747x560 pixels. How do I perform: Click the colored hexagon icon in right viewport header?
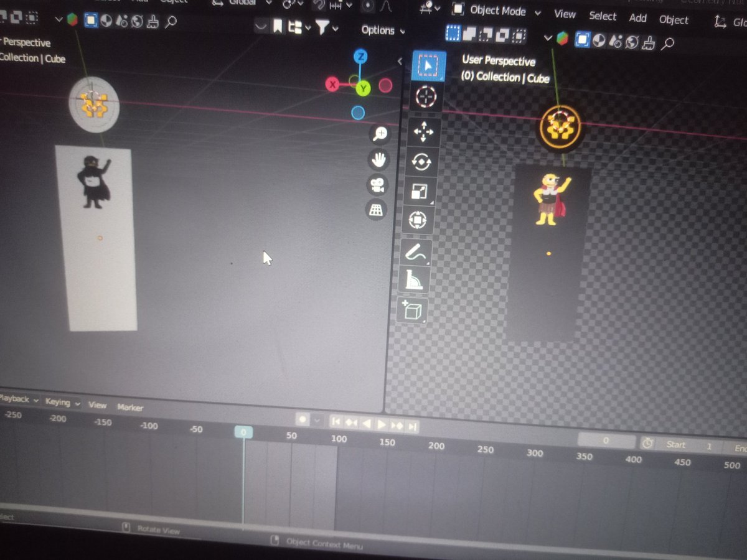[563, 39]
